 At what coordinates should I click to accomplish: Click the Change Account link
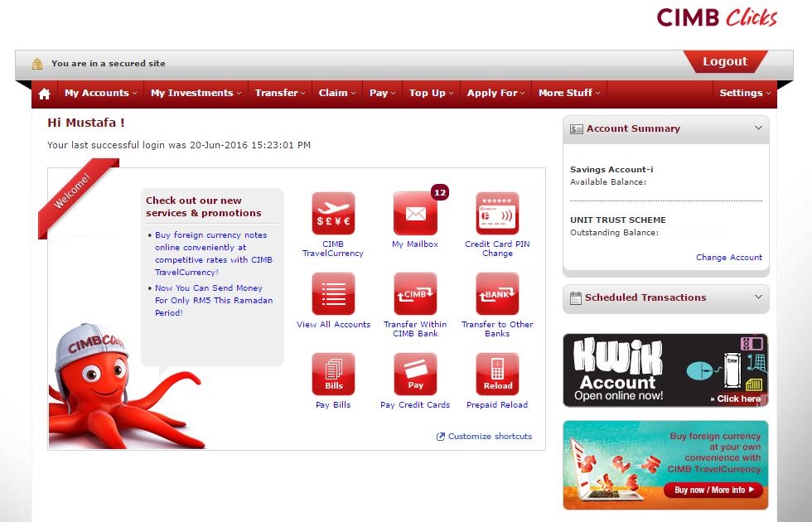(x=728, y=258)
